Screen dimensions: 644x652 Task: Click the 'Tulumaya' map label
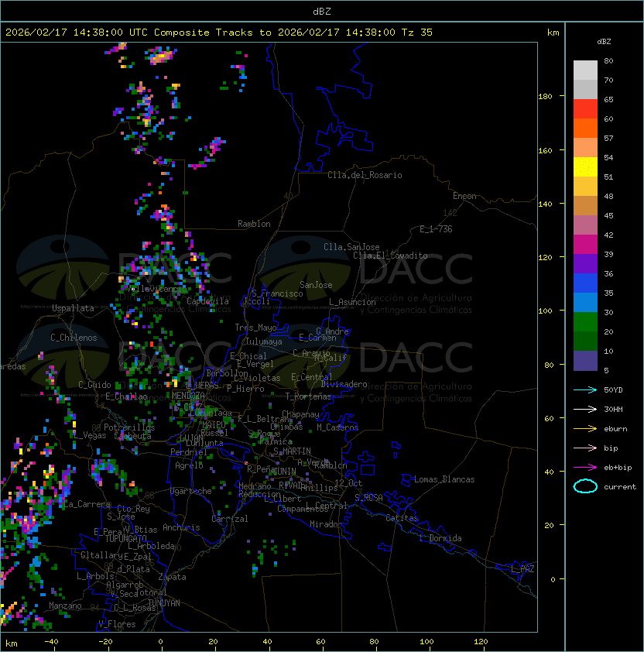(x=264, y=341)
